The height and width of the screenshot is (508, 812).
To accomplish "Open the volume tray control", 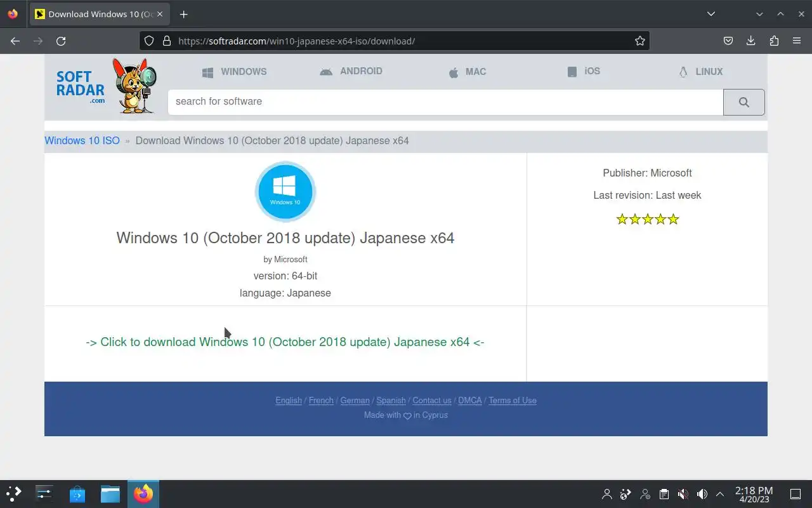I will click(702, 494).
